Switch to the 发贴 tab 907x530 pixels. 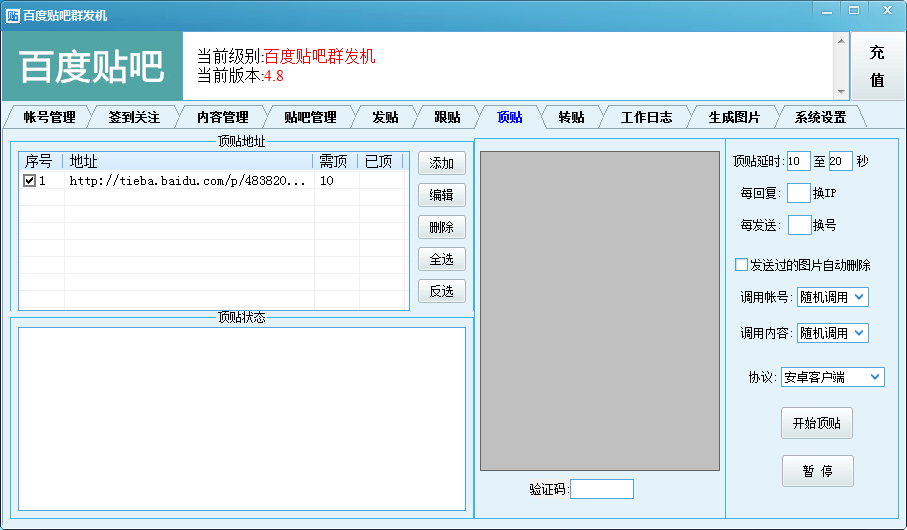click(385, 117)
